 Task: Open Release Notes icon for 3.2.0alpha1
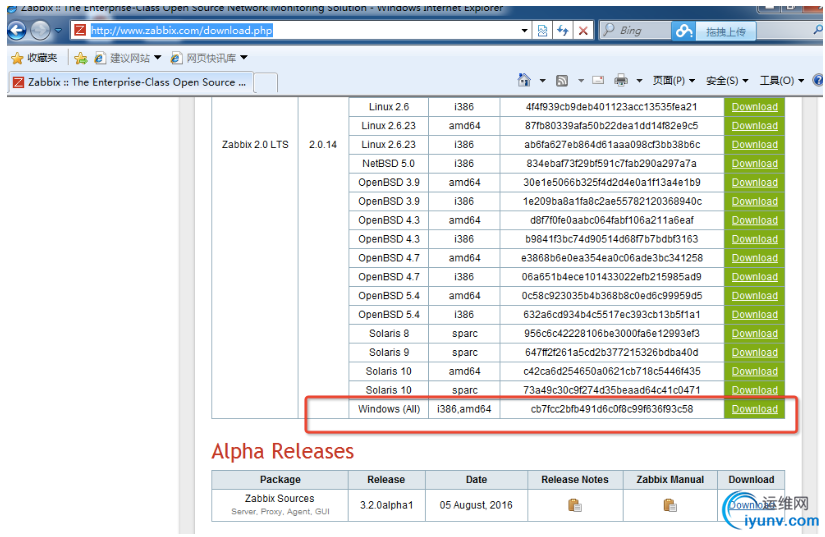[x=575, y=505]
